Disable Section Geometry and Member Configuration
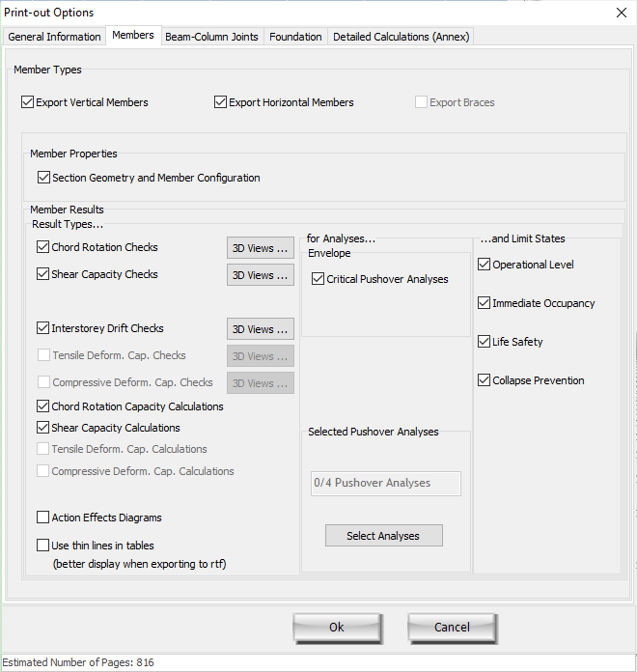This screenshot has height=672, width=637. (x=44, y=178)
